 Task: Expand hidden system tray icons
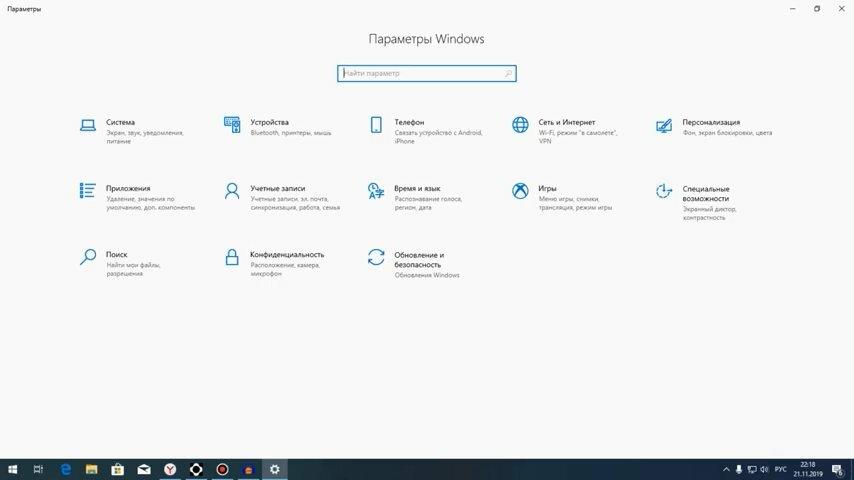(726, 469)
